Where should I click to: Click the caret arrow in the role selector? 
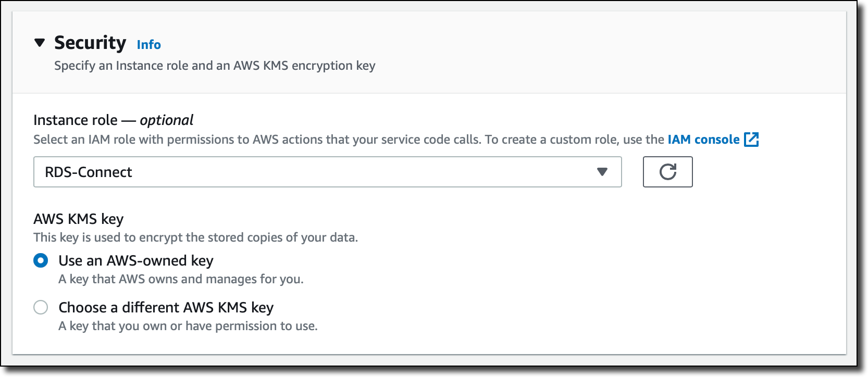coord(602,172)
